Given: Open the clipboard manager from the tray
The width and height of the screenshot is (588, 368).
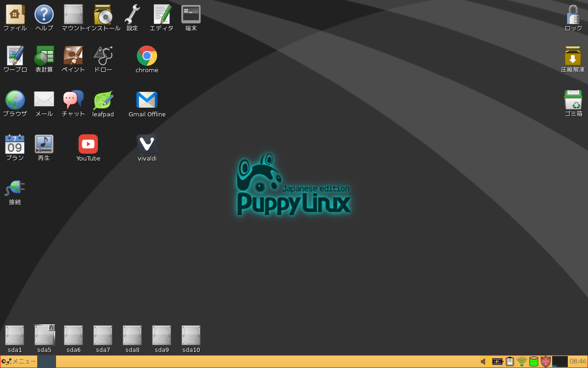Looking at the screenshot, I should point(510,361).
